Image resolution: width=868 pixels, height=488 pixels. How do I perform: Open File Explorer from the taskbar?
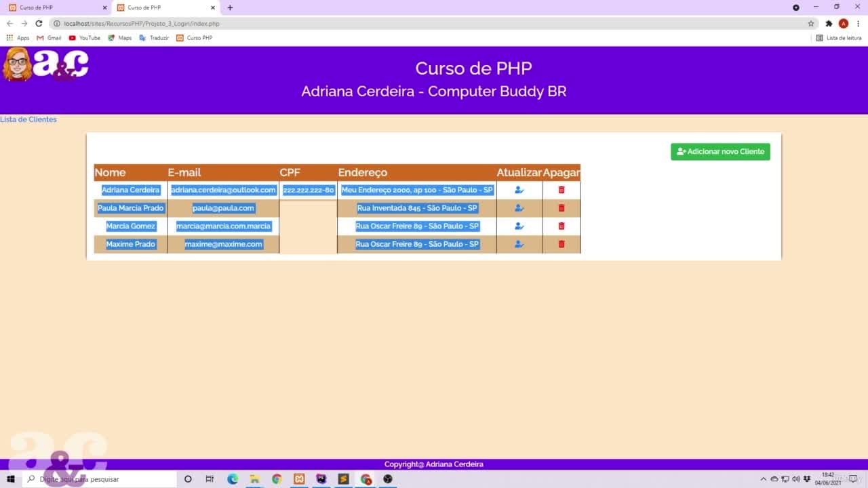coord(255,479)
